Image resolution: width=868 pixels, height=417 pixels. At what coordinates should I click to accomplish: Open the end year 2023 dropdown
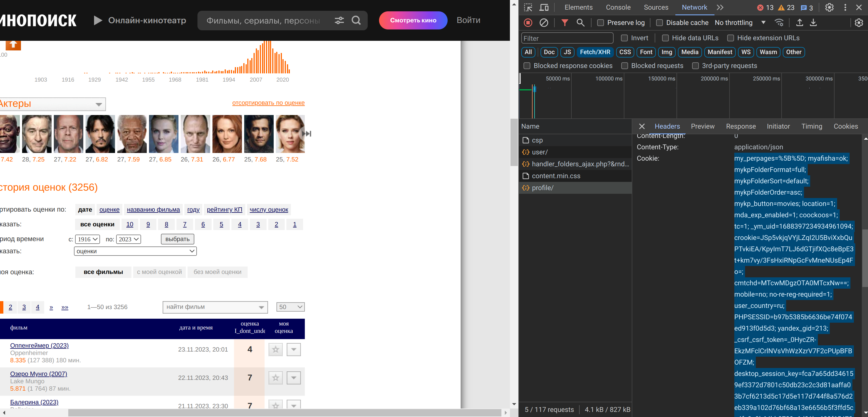point(128,239)
